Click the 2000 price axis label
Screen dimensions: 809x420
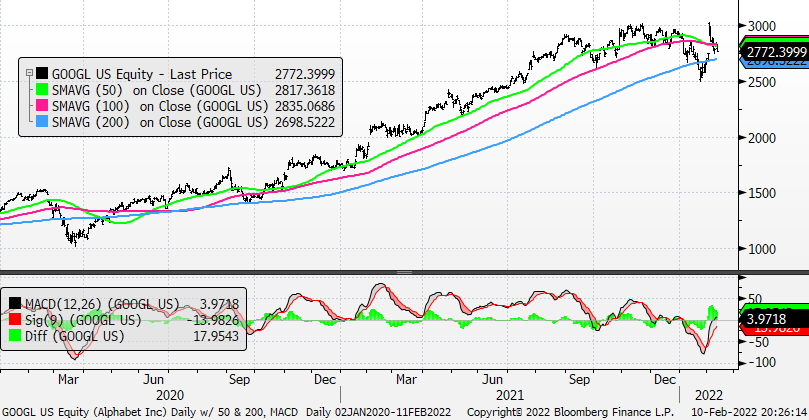point(762,138)
